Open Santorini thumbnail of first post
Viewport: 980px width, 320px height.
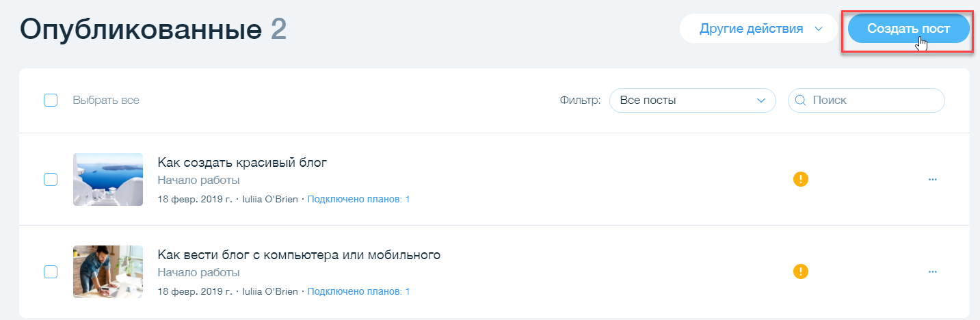tap(108, 180)
